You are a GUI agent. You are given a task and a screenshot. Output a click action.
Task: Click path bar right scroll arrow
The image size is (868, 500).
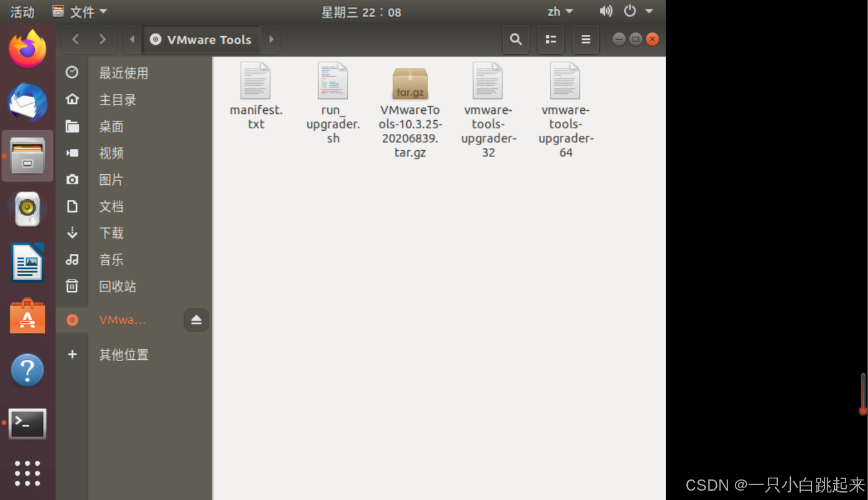[271, 39]
